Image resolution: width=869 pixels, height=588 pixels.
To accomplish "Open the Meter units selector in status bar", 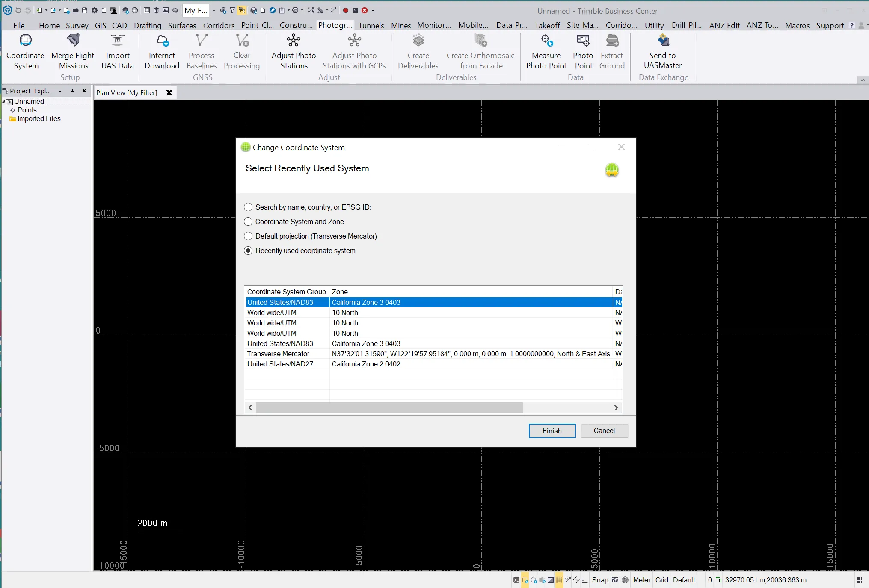I will point(641,580).
